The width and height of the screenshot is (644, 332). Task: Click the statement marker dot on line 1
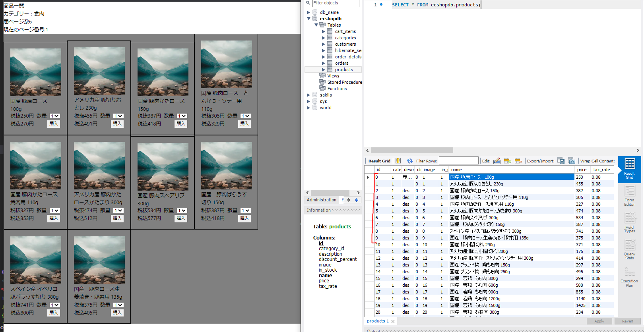click(x=381, y=5)
